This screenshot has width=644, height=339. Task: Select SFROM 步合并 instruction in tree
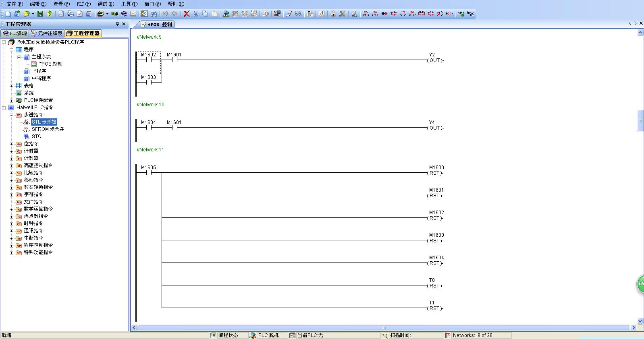(48, 129)
